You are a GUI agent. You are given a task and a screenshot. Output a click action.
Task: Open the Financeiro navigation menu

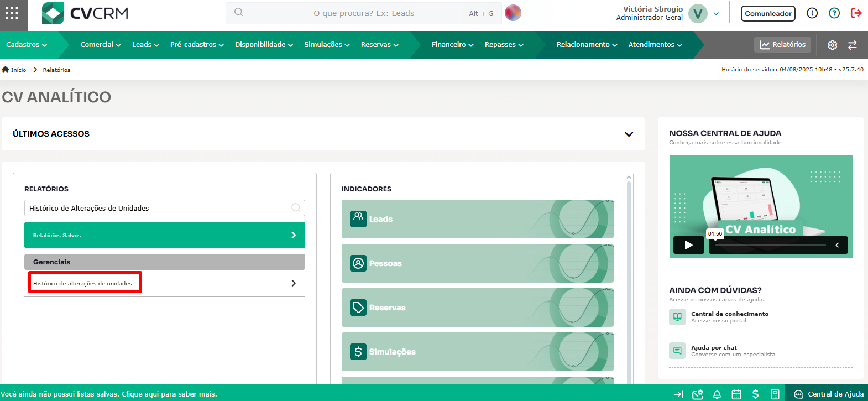click(452, 45)
